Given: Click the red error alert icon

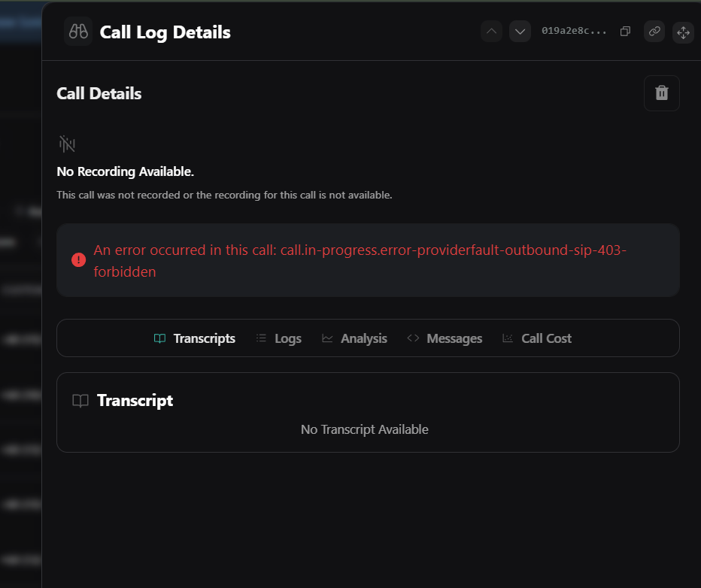Looking at the screenshot, I should 78,259.
